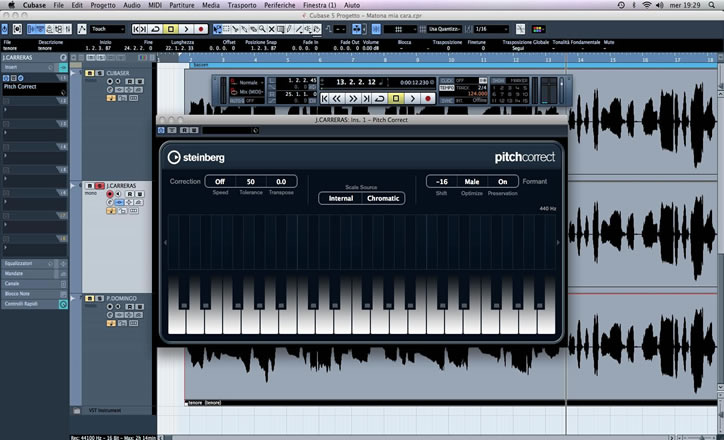724x440 pixels.
Task: Open the Trasporto menu
Action: [x=241, y=5]
